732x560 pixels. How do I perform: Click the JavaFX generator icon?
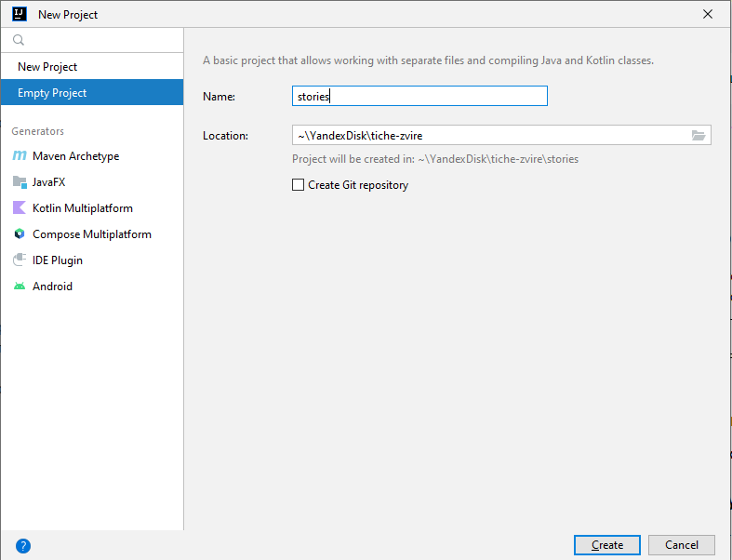pyautogui.click(x=20, y=181)
